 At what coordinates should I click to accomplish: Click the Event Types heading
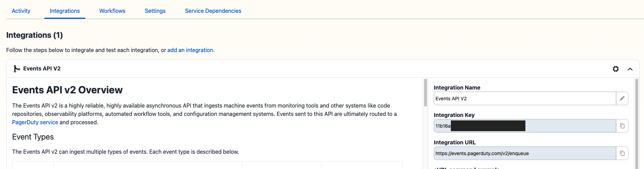coord(33,137)
